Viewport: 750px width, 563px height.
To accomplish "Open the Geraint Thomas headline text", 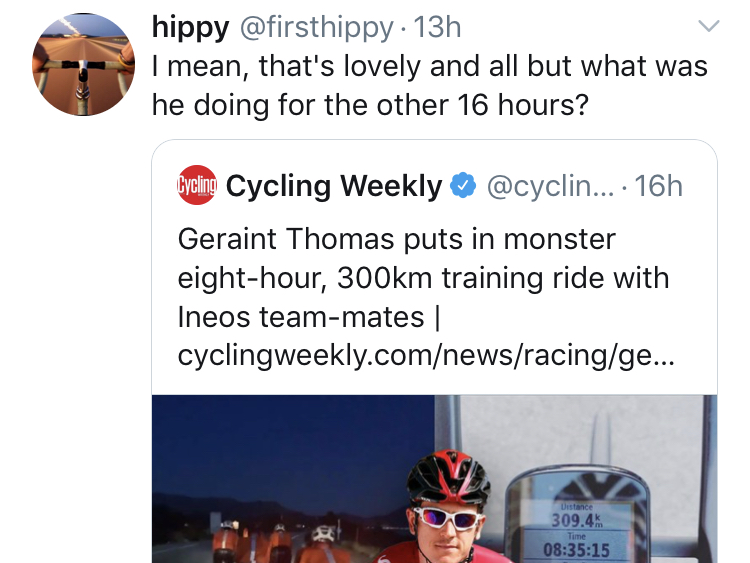I will coord(396,240).
